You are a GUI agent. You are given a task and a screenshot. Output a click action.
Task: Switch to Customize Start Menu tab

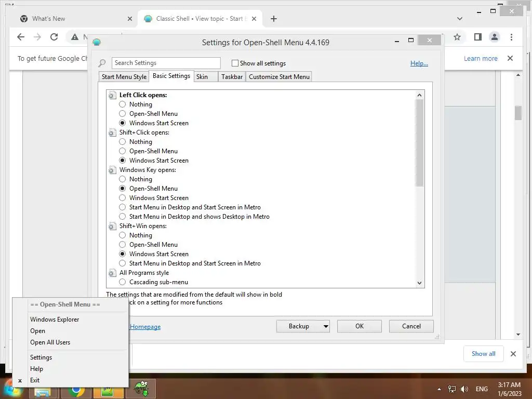pyautogui.click(x=279, y=77)
